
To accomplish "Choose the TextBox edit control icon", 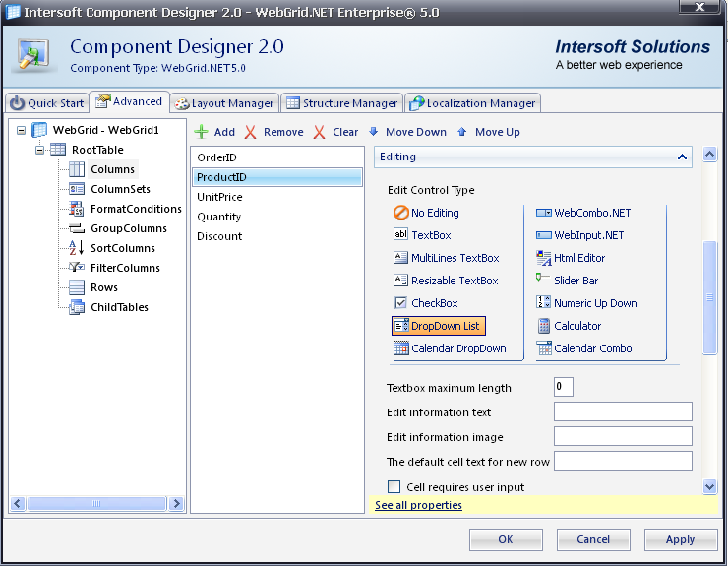I will coord(400,234).
